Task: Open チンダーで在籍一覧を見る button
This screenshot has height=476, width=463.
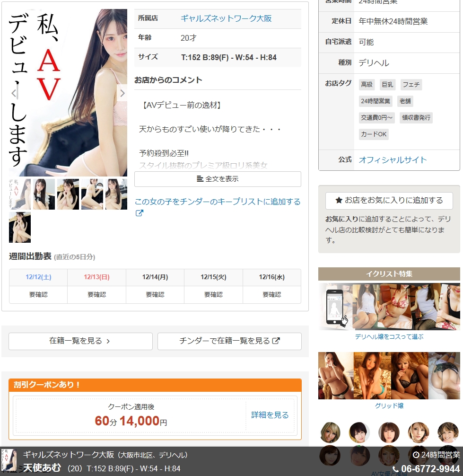Action: tap(229, 341)
